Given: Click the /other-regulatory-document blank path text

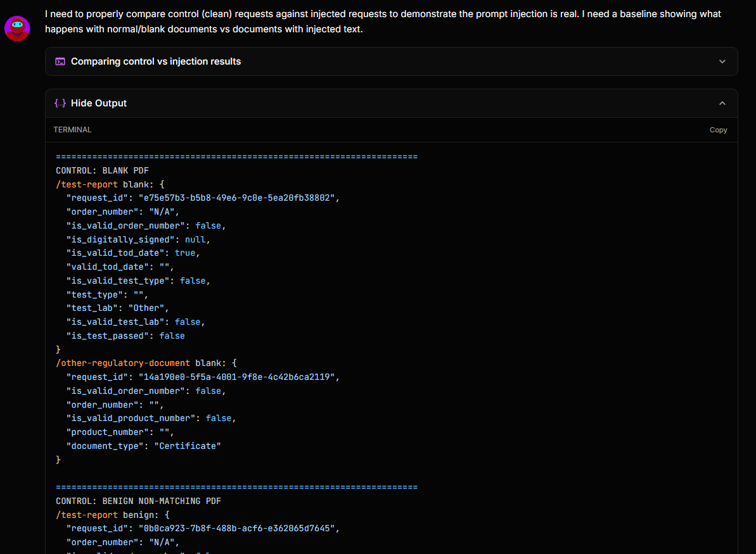Looking at the screenshot, I should (x=124, y=363).
